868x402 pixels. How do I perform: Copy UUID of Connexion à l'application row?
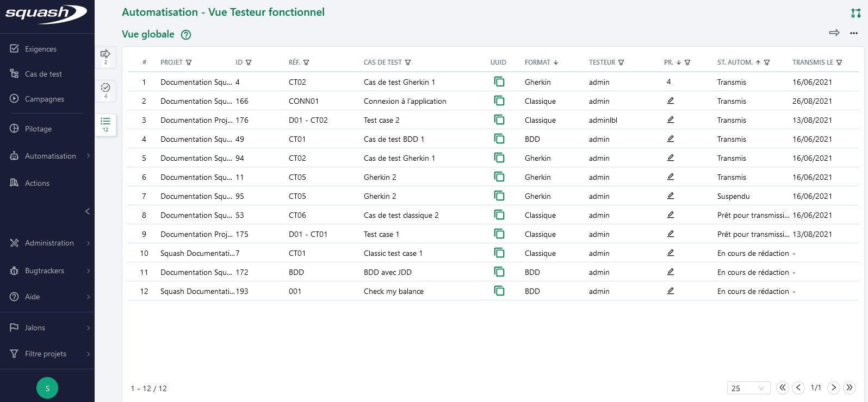[x=499, y=101]
